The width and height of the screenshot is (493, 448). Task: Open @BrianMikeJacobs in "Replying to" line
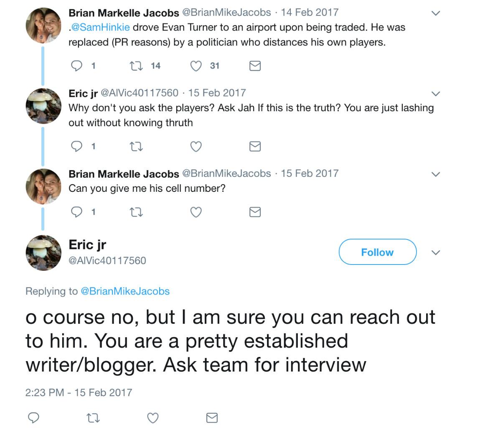click(x=125, y=291)
